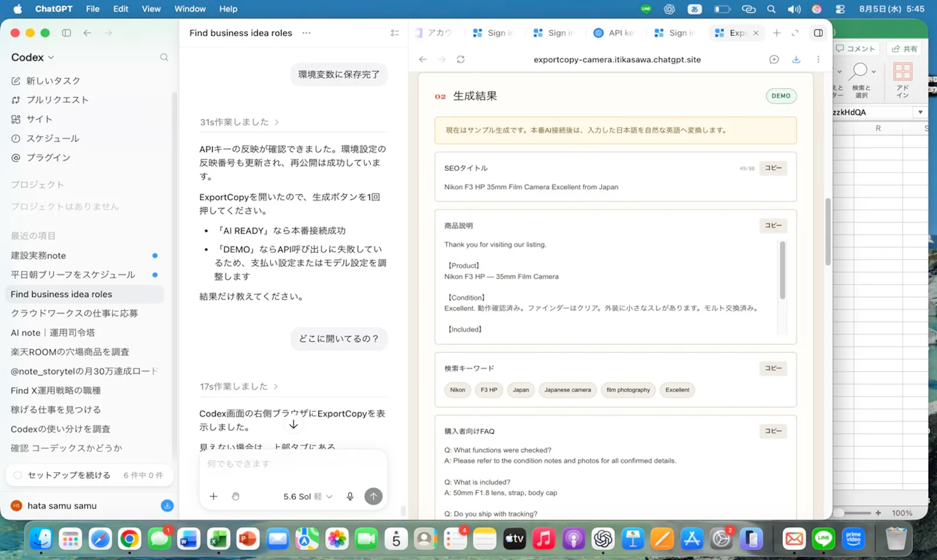Search with the sidebar magnifier icon
The image size is (937, 560).
164,57
